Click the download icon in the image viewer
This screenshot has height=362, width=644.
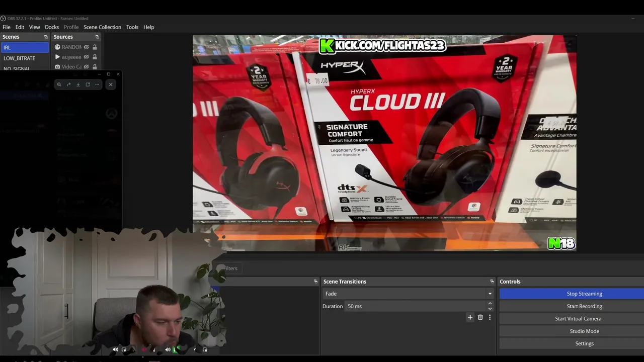78,84
